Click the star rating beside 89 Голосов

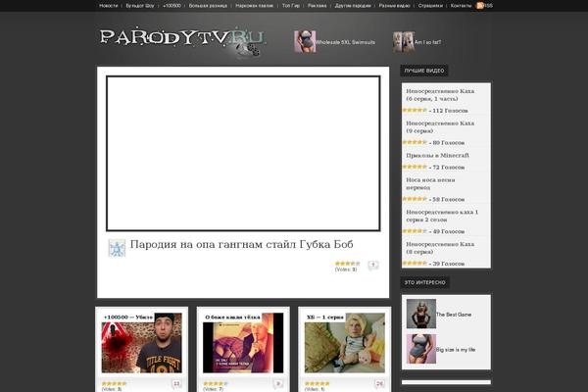415,142
